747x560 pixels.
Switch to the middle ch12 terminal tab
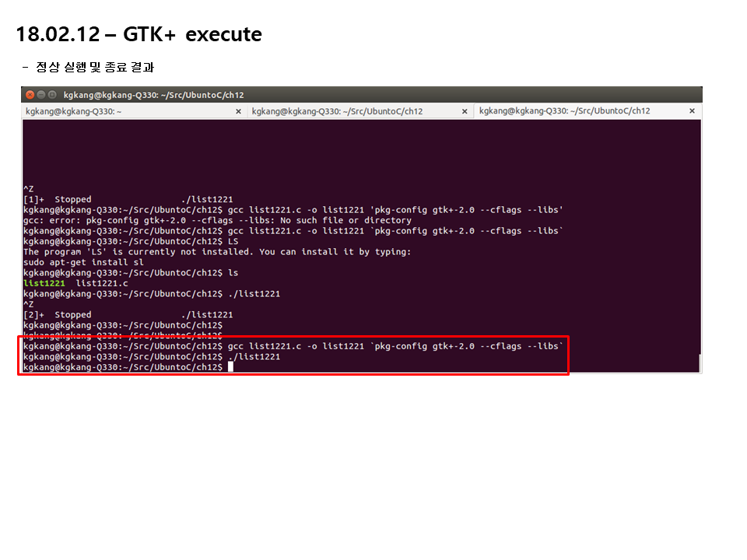[337, 111]
